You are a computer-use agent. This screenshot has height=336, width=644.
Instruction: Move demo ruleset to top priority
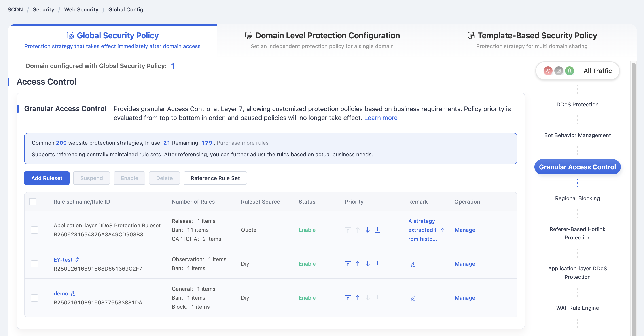348,298
